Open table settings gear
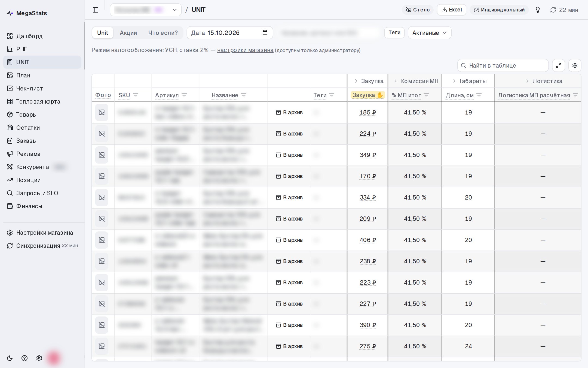This screenshot has width=588, height=368. pos(575,65)
